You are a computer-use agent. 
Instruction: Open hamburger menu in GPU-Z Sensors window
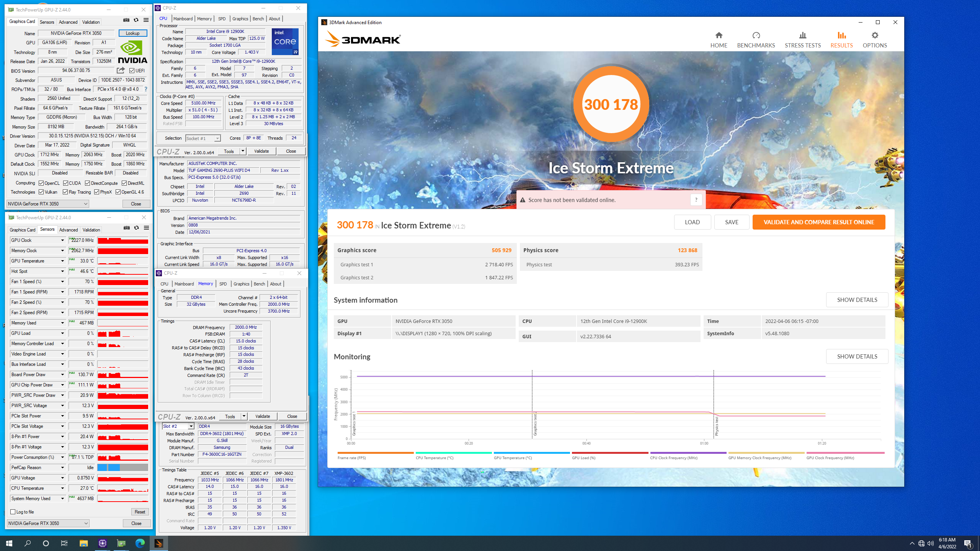(x=146, y=228)
